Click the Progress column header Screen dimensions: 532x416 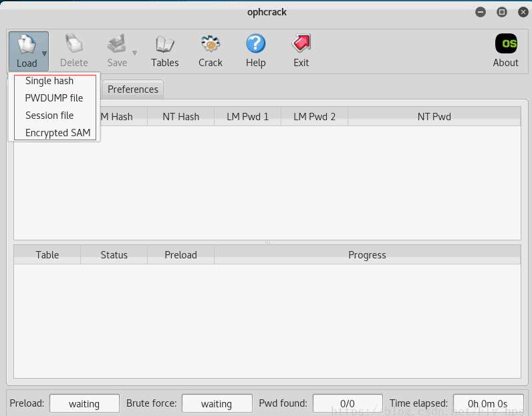coord(368,254)
